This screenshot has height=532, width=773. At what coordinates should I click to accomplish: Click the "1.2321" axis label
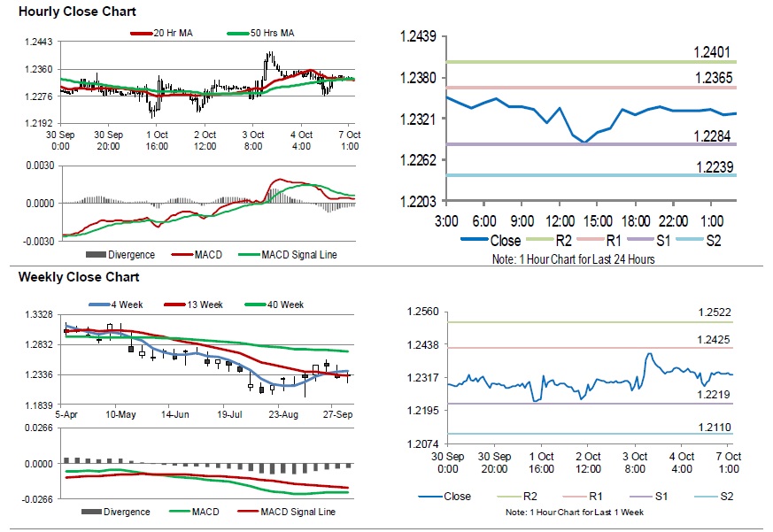[x=418, y=119]
